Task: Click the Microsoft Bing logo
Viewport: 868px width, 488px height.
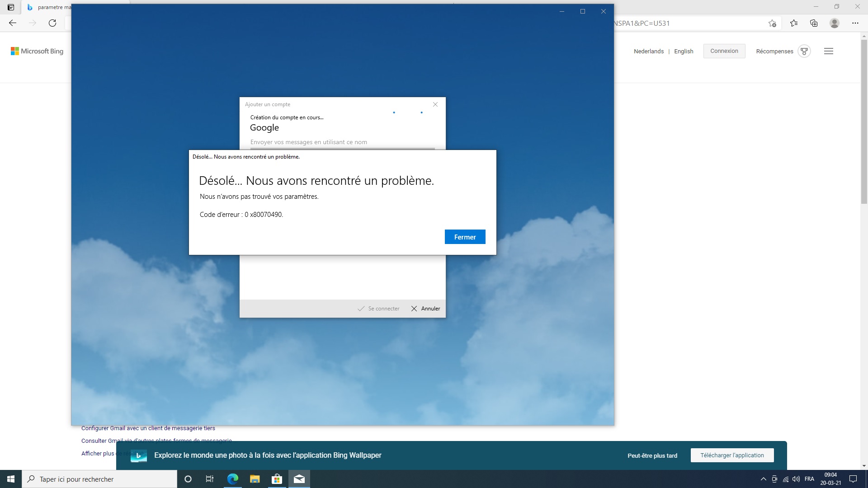Action: click(37, 51)
